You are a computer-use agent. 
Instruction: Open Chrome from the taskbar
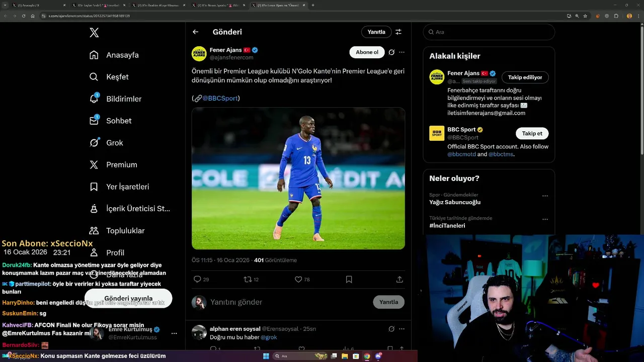(367, 356)
